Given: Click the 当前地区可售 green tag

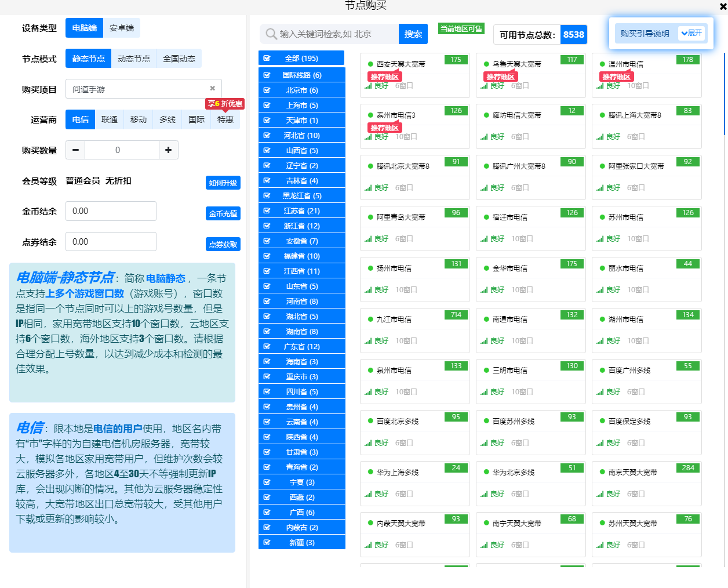Looking at the screenshot, I should pos(461,29).
